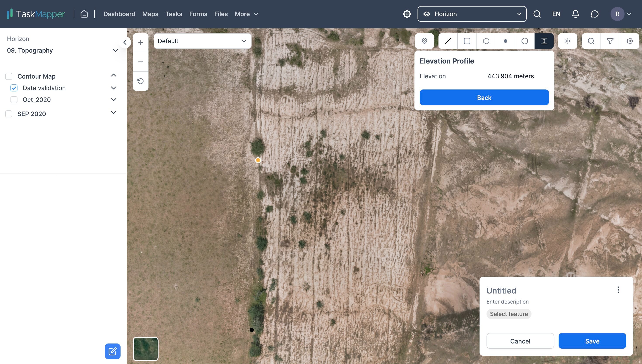Open the More menu in navbar
The height and width of the screenshot is (364, 642).
coord(246,14)
